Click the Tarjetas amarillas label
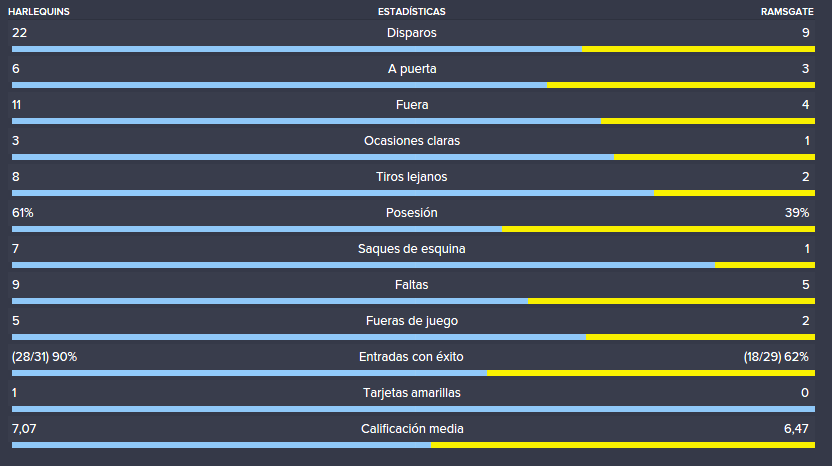This screenshot has height=466, width=832. [412, 393]
